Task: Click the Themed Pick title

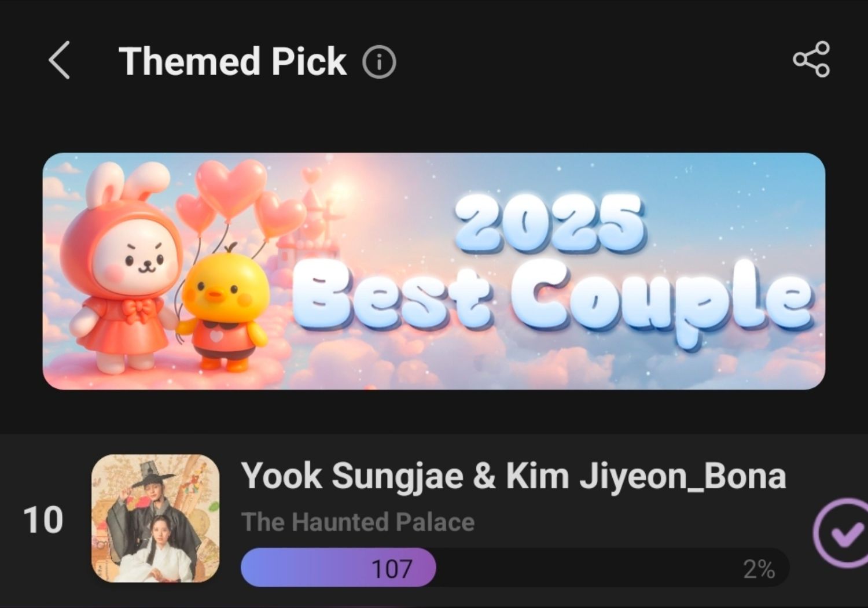Action: tap(233, 61)
